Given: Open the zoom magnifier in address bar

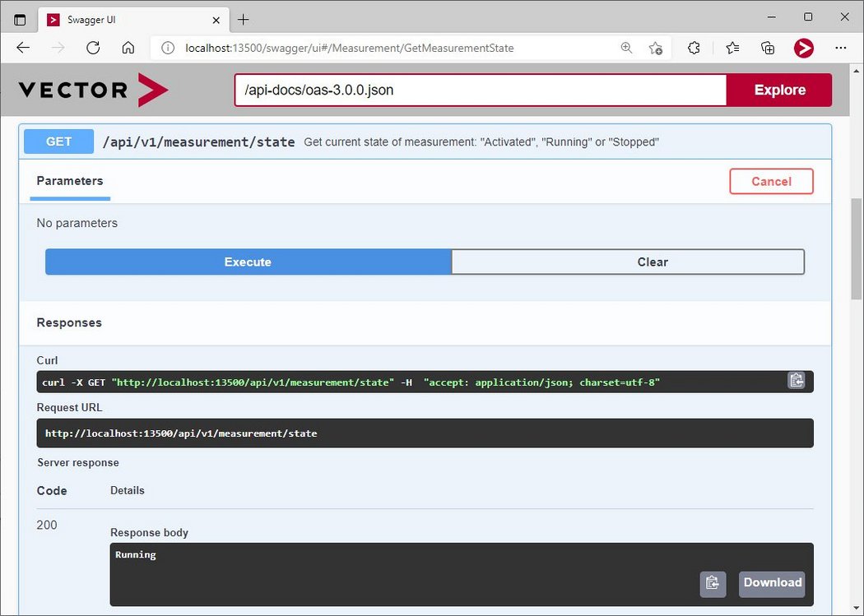Looking at the screenshot, I should click(626, 48).
